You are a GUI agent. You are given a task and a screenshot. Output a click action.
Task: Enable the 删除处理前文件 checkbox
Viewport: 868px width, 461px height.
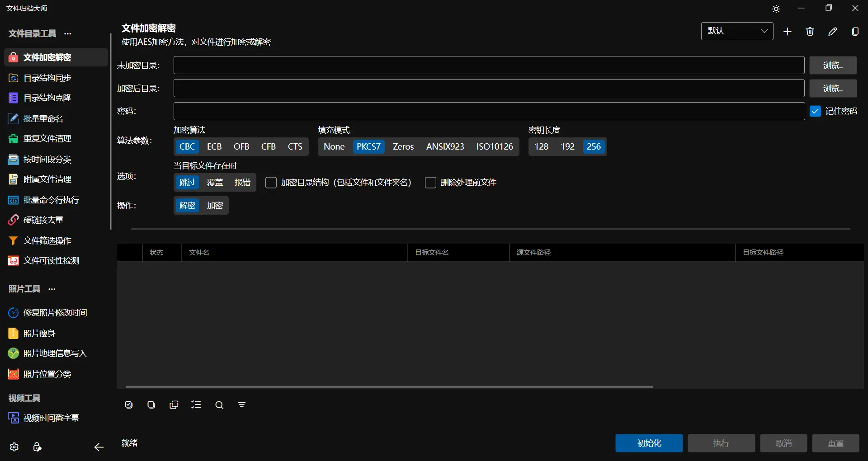[x=430, y=182]
